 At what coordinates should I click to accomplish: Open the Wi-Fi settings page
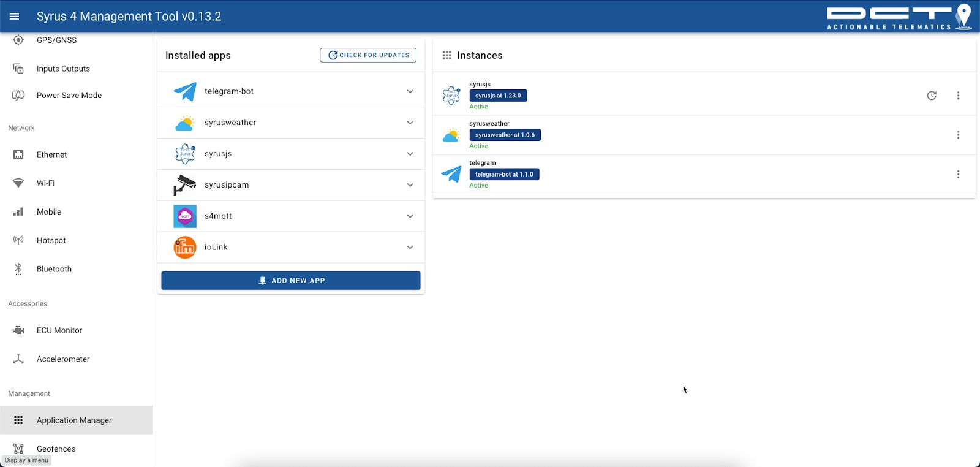45,183
